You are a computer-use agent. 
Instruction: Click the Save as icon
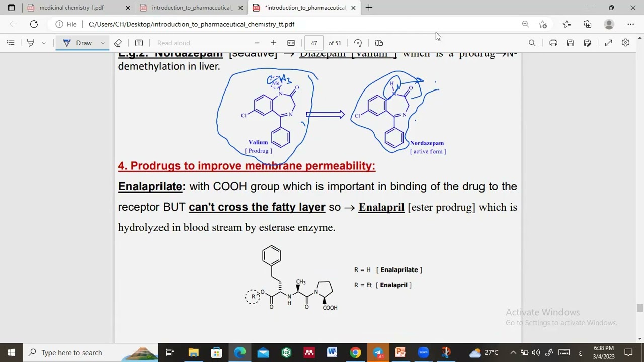coord(587,43)
